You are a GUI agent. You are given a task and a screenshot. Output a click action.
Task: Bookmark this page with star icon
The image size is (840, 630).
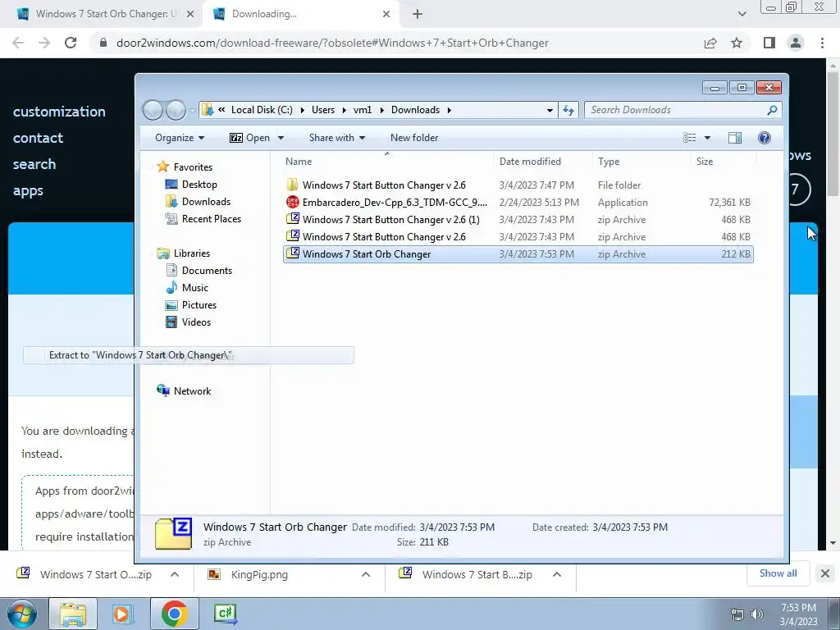pyautogui.click(x=737, y=43)
